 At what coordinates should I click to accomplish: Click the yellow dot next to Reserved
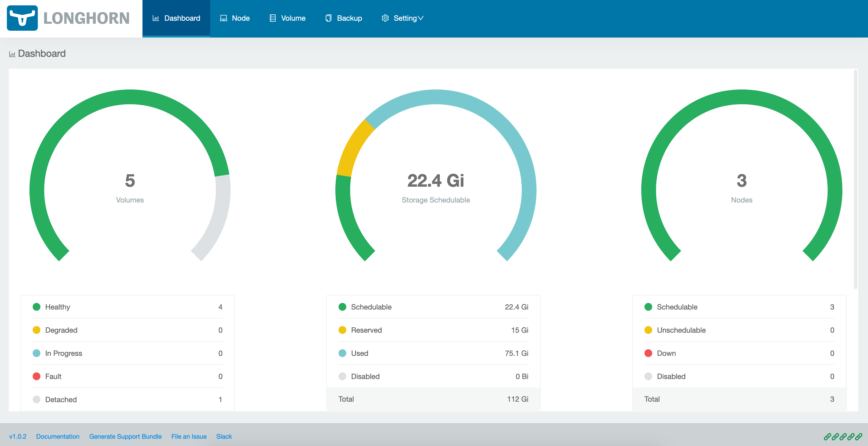[x=342, y=330]
